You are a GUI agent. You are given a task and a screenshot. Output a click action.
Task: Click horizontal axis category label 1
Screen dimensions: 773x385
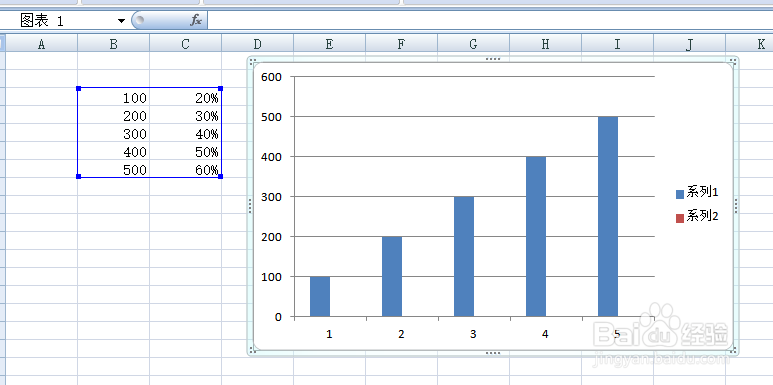(329, 334)
